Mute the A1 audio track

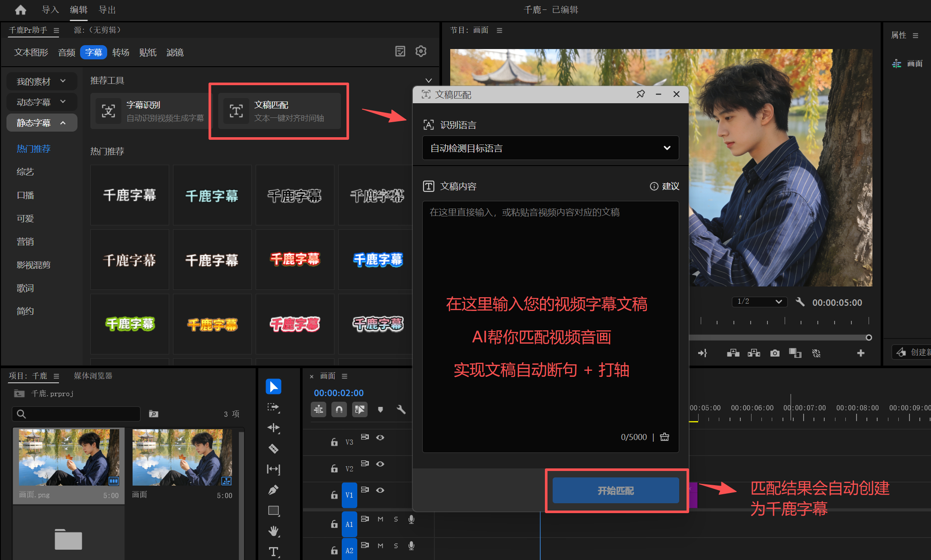pyautogui.click(x=380, y=519)
